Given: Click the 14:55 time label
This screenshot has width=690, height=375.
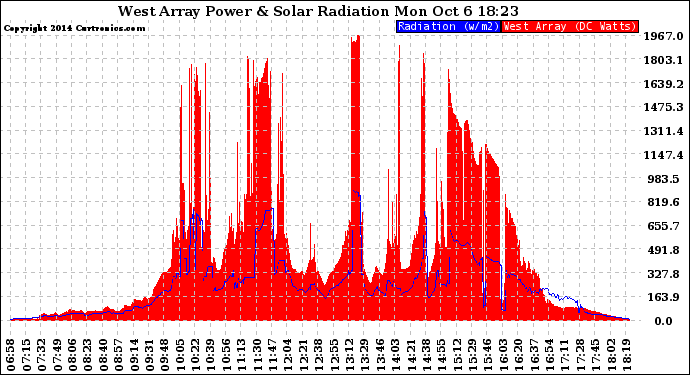Looking at the screenshot, I should coord(441,355).
